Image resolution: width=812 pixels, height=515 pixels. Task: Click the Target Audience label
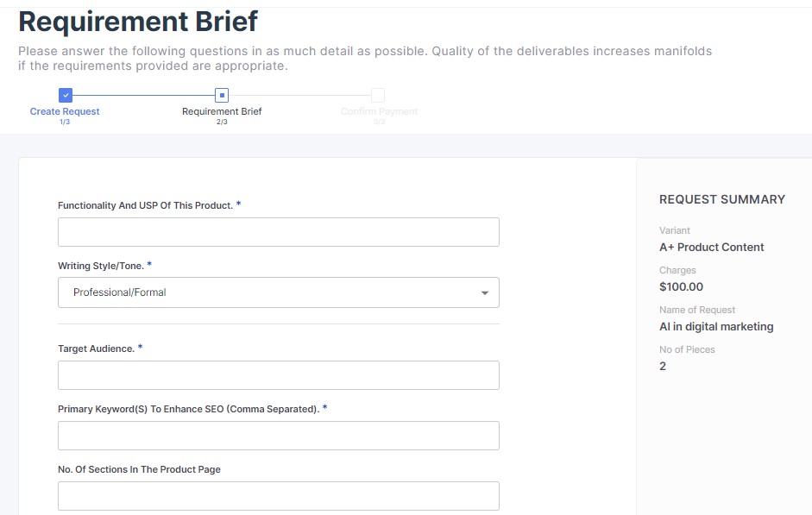(x=97, y=349)
